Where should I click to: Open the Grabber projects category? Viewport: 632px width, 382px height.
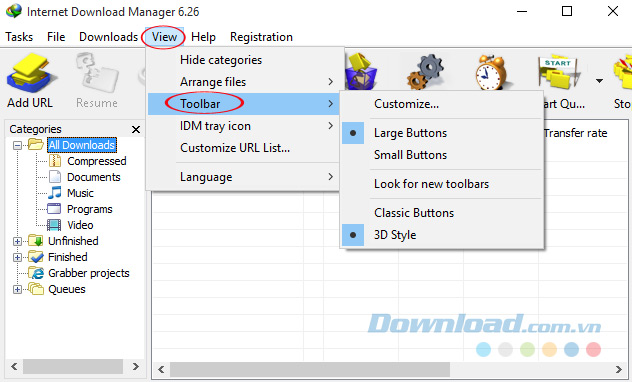89,273
